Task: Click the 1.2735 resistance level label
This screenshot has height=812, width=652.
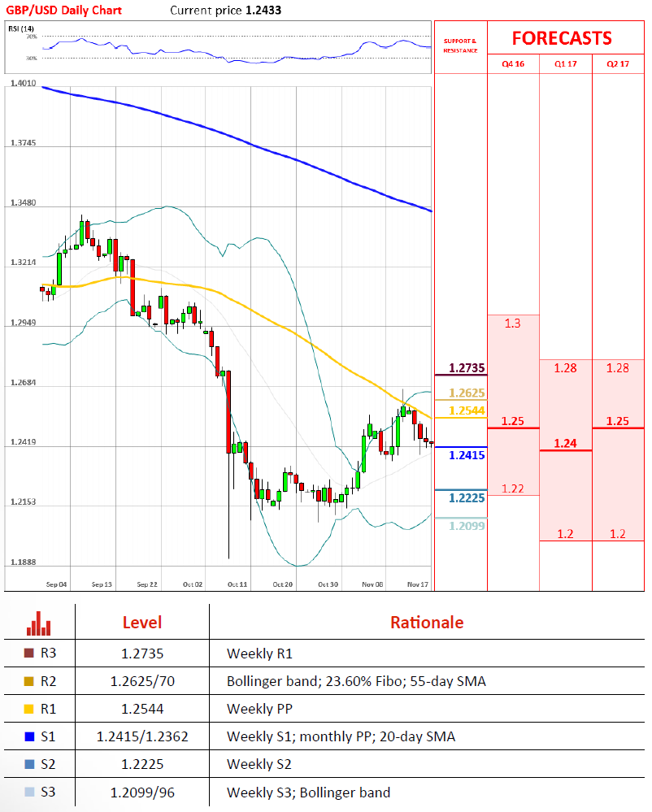Action: (x=467, y=368)
